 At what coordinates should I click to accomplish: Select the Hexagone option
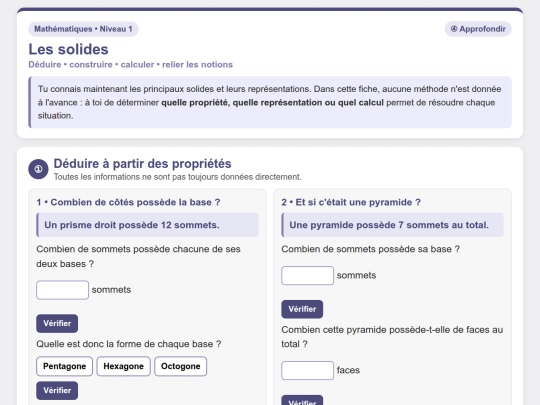tap(123, 366)
